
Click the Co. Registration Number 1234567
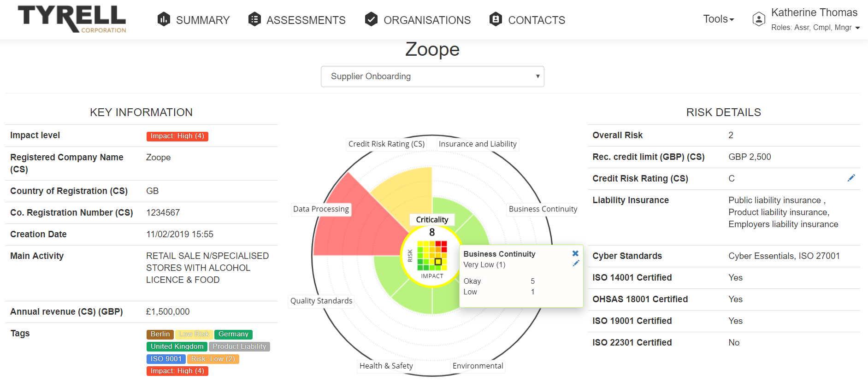point(163,213)
